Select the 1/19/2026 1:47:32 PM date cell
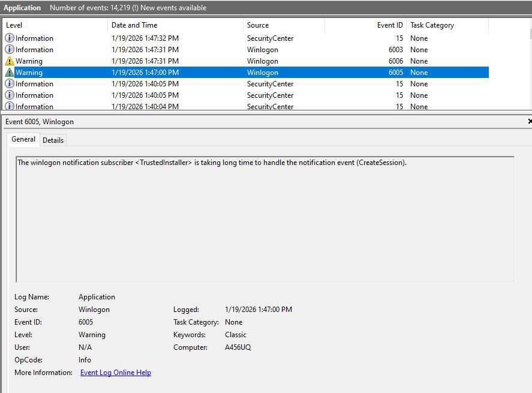The height and width of the screenshot is (393, 532). point(145,38)
